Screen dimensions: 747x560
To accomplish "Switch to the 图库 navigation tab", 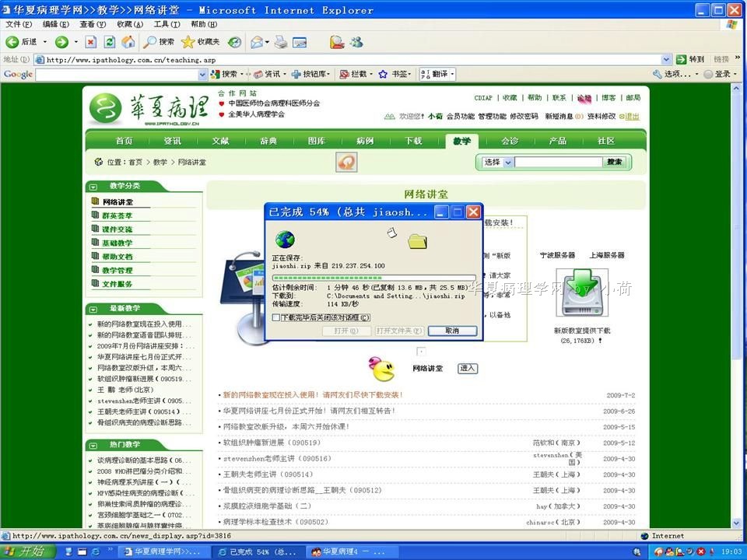I will point(317,141).
